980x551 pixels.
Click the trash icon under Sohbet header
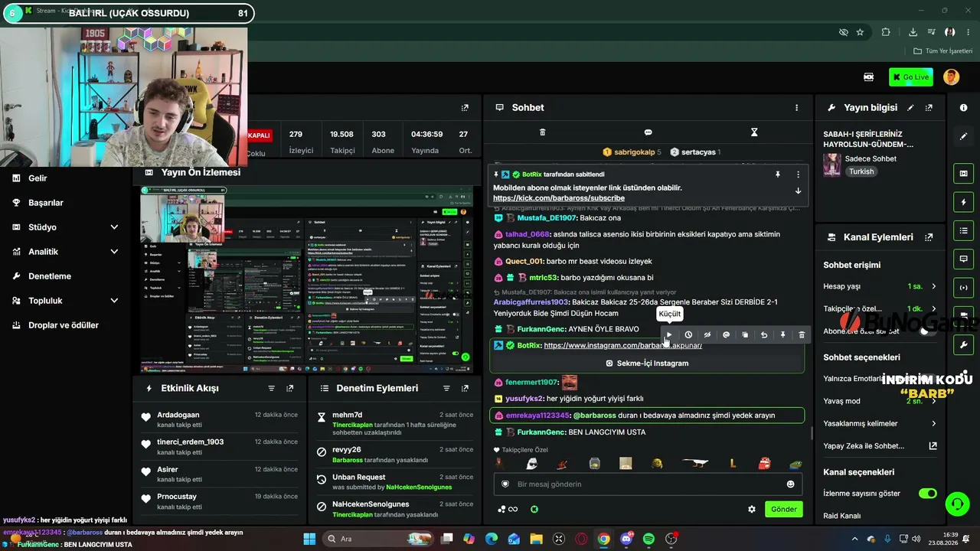[x=542, y=132]
